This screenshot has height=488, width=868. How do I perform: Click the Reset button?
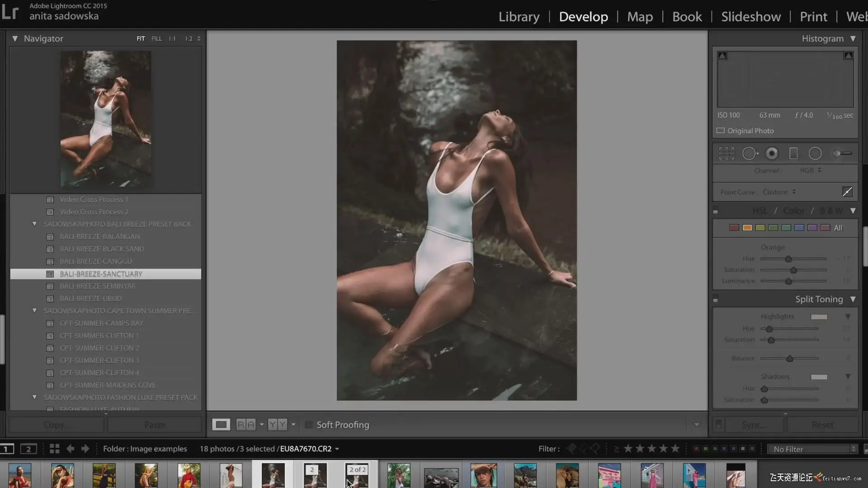pyautogui.click(x=822, y=425)
